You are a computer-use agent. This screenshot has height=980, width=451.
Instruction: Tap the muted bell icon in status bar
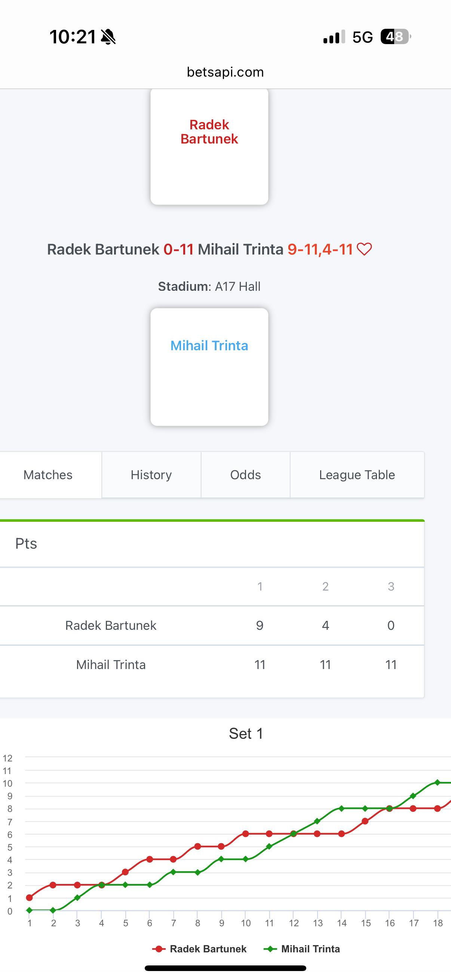click(x=108, y=37)
